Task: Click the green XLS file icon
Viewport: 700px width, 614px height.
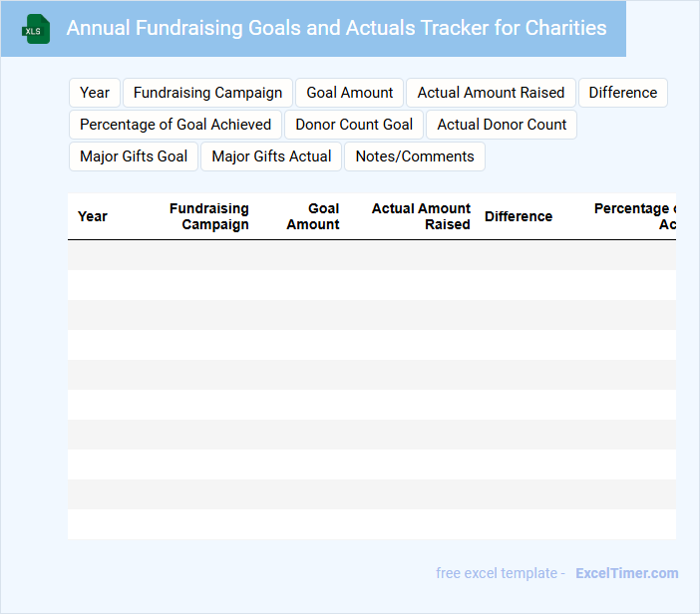Action: pos(36,29)
